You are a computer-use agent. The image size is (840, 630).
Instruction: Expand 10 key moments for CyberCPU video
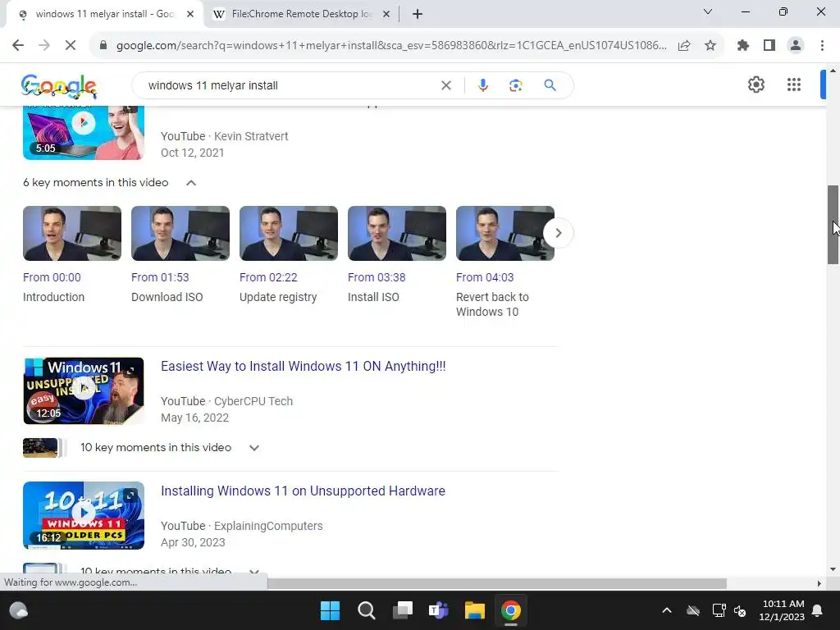(x=254, y=448)
